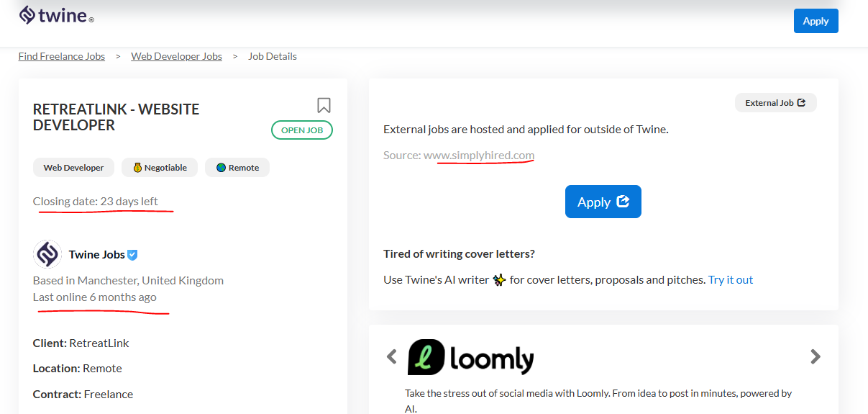
Task: Click the Try it out link
Action: point(731,279)
